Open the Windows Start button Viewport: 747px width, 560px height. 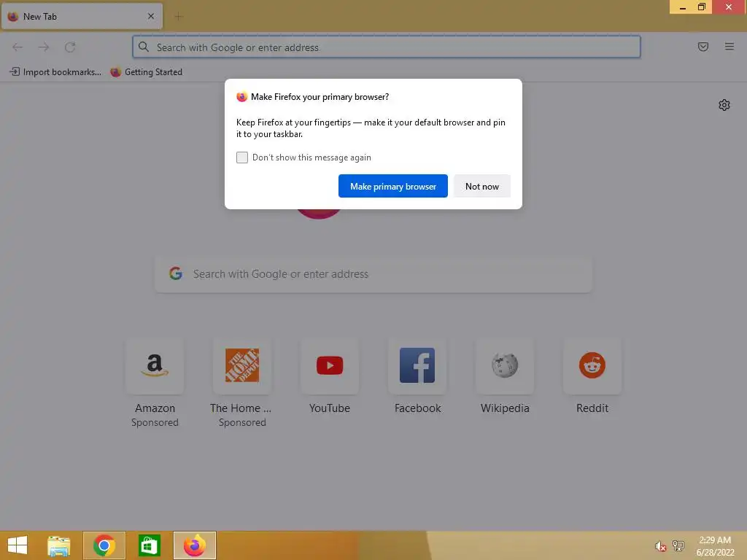(18, 545)
